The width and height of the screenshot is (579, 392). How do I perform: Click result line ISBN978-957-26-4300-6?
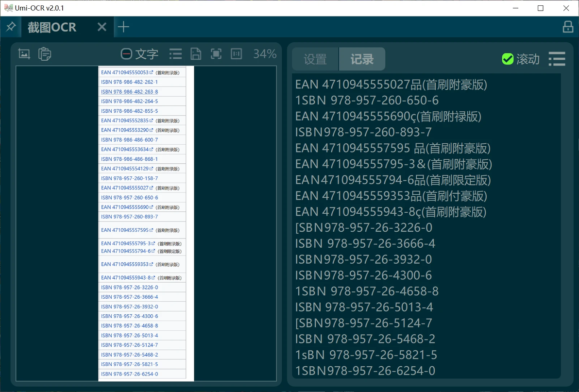[x=363, y=275]
